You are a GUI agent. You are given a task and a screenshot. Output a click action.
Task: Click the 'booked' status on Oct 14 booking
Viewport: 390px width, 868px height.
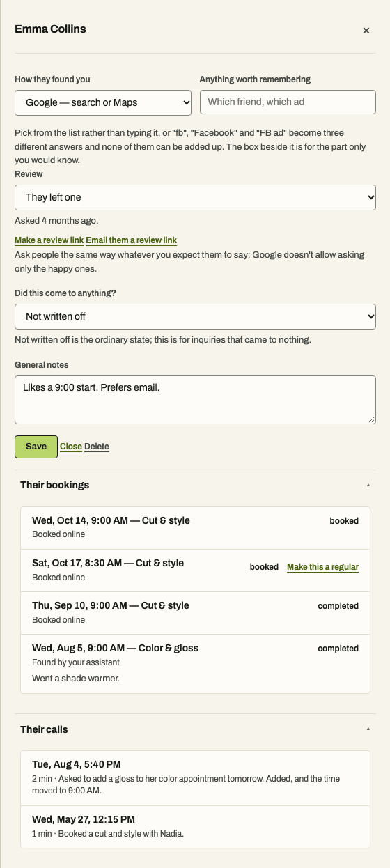click(x=344, y=521)
